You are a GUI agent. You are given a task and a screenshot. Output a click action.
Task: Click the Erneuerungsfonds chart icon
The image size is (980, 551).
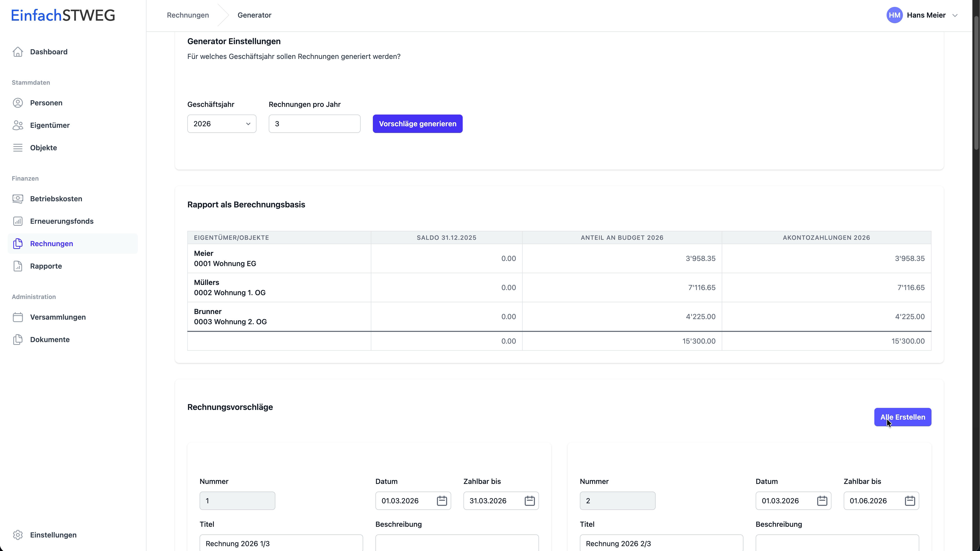18,221
